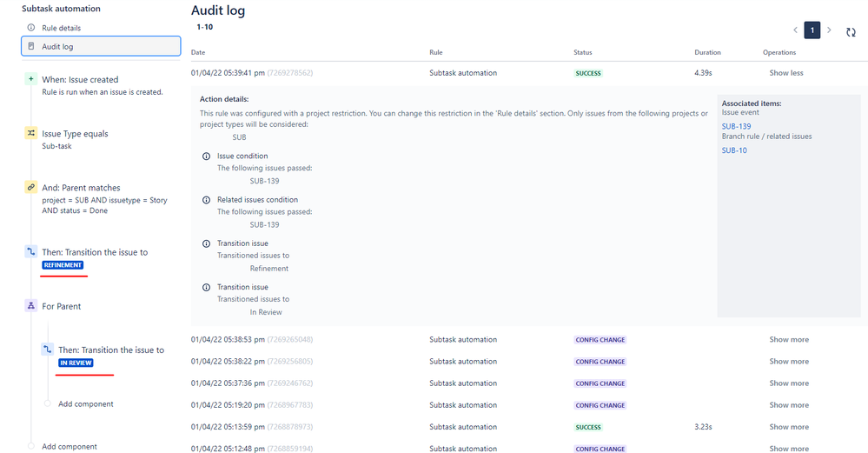Click SUCCESS status of 05:39:41 entry
Viewport: 868px width, 453px height.
[588, 73]
